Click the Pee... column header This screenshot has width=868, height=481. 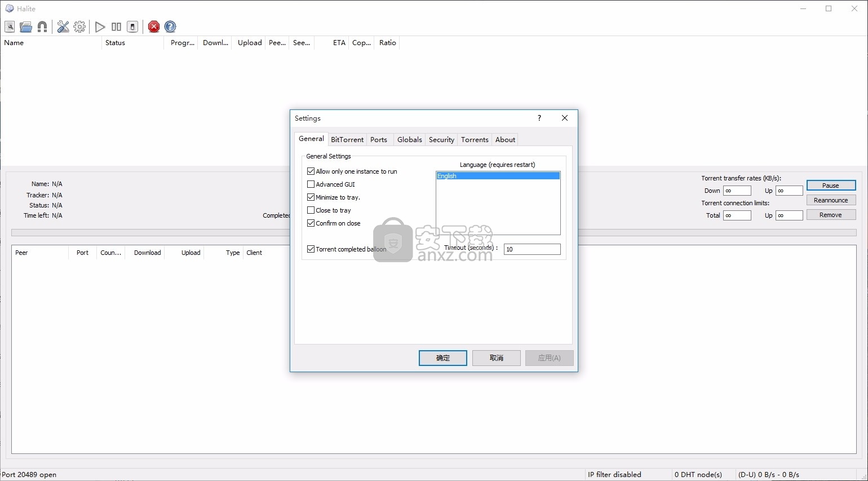(277, 43)
